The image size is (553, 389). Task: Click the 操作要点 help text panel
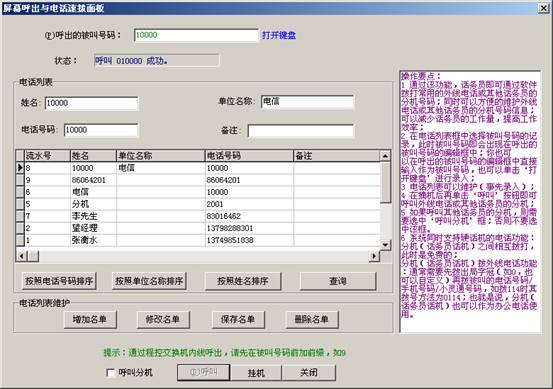[470, 202]
